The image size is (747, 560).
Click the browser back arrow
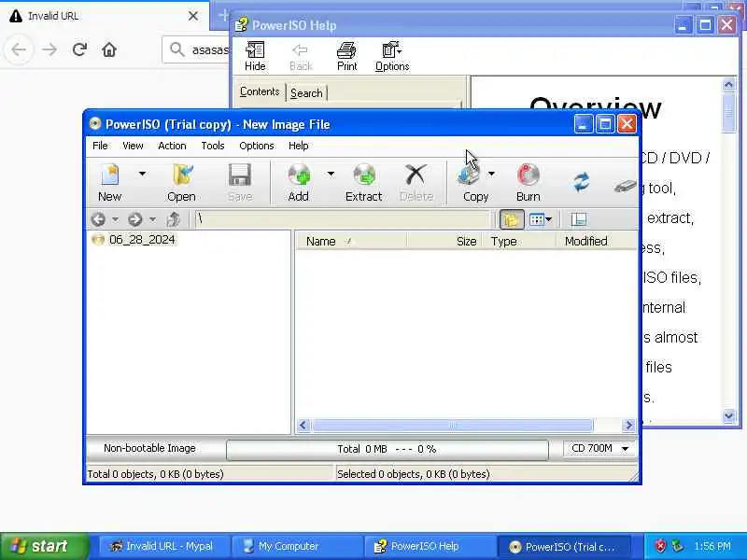click(19, 49)
